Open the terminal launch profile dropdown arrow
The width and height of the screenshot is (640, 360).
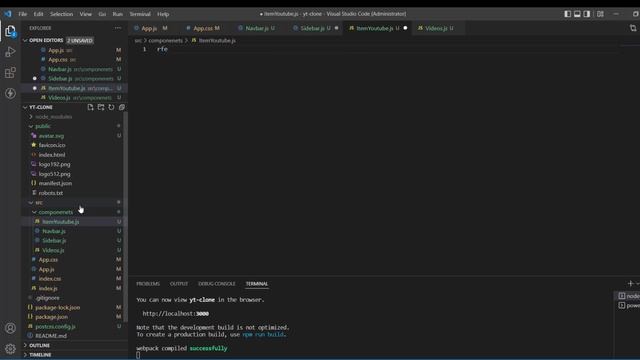pyautogui.click(x=638, y=283)
